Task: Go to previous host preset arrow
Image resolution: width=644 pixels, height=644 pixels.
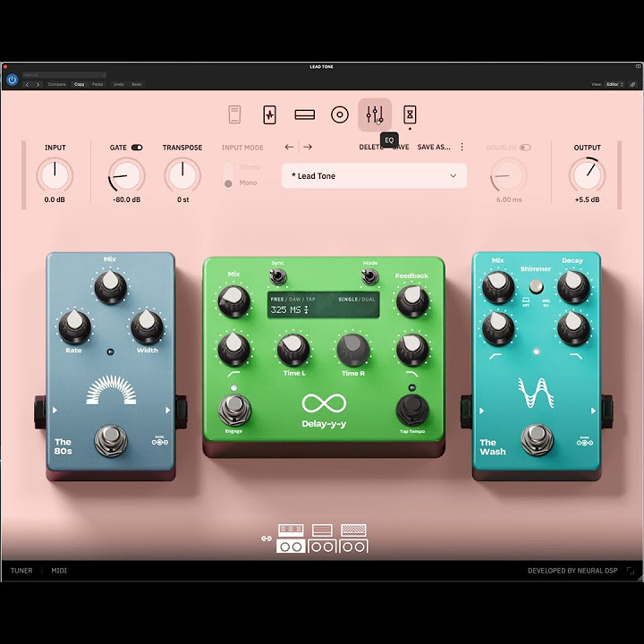Action: [x=27, y=85]
